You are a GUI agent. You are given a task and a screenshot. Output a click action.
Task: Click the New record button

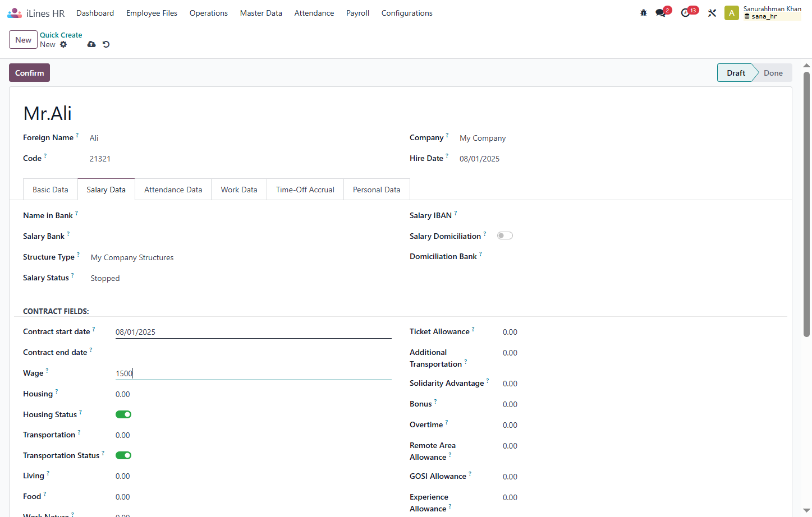[x=23, y=40]
